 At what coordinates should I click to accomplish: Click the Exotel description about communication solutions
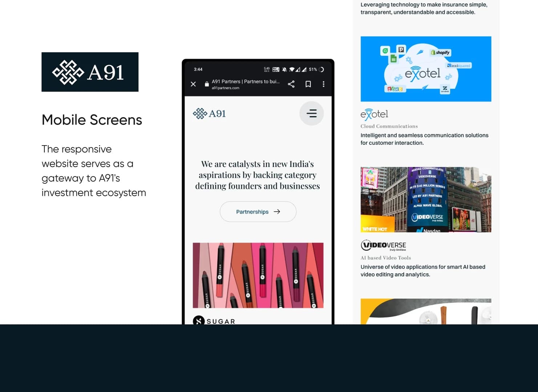tap(424, 139)
